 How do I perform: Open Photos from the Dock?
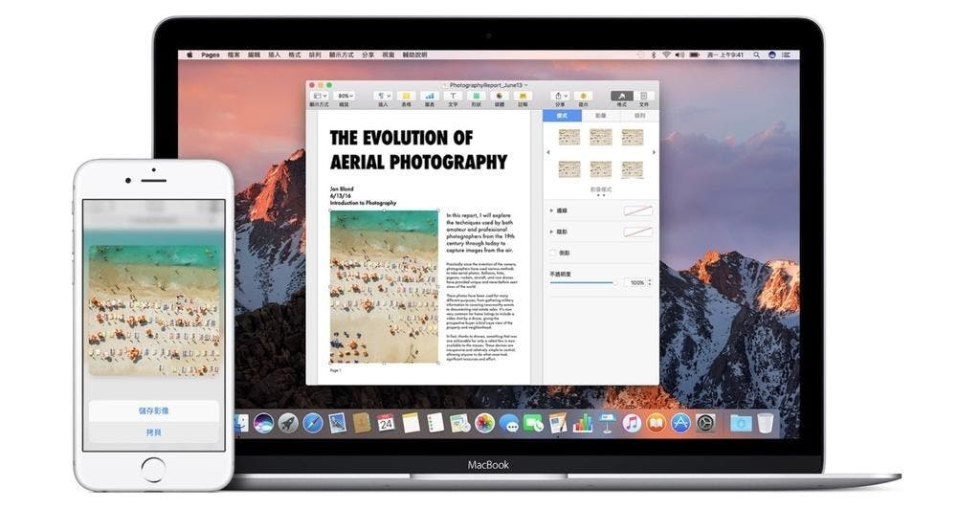point(484,423)
